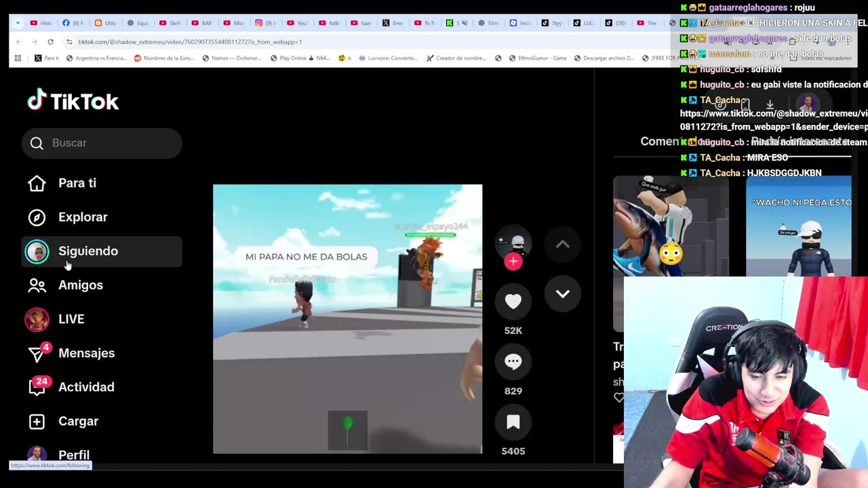
Task: Open the apps grid on the bookmarks bar
Action: [18, 58]
